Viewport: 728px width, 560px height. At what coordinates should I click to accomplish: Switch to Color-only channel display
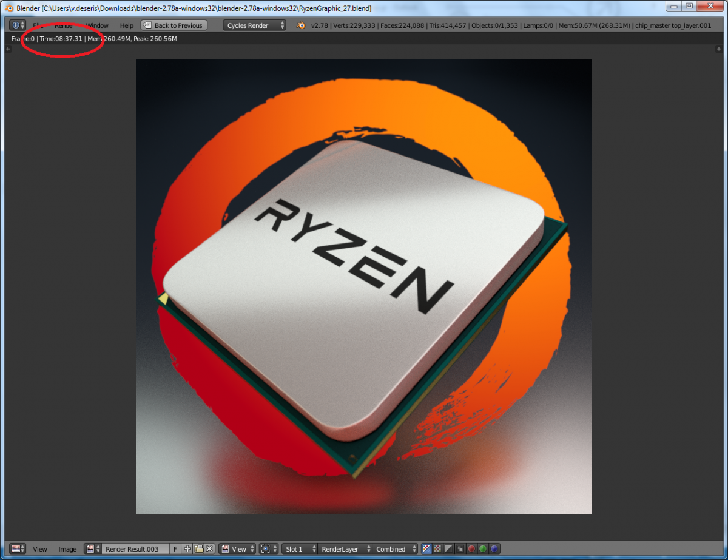coord(437,548)
